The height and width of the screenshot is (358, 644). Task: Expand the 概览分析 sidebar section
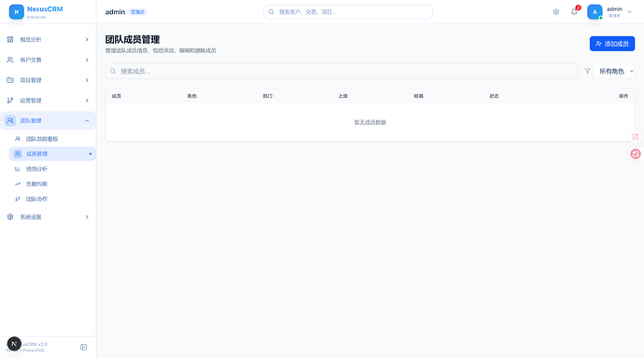(x=48, y=39)
